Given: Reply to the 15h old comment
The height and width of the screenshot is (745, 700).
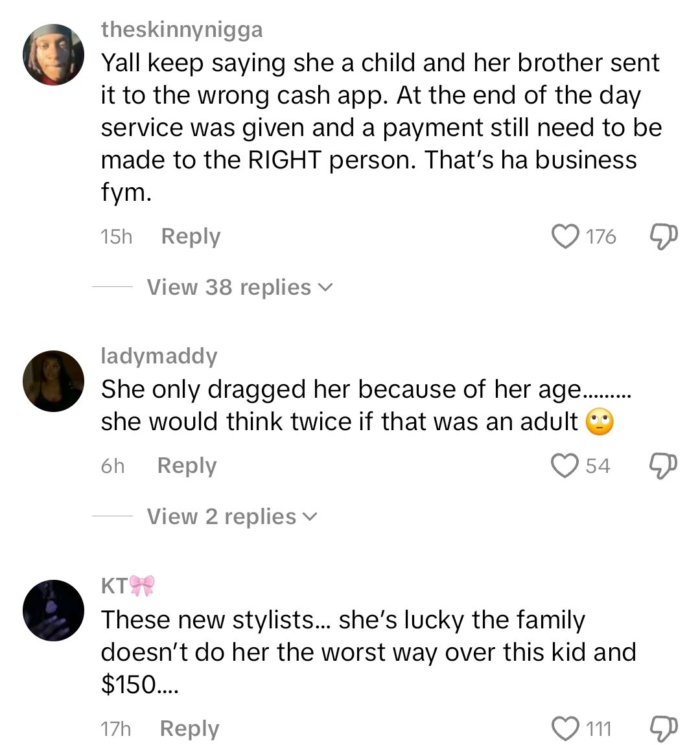Looking at the screenshot, I should click(191, 236).
